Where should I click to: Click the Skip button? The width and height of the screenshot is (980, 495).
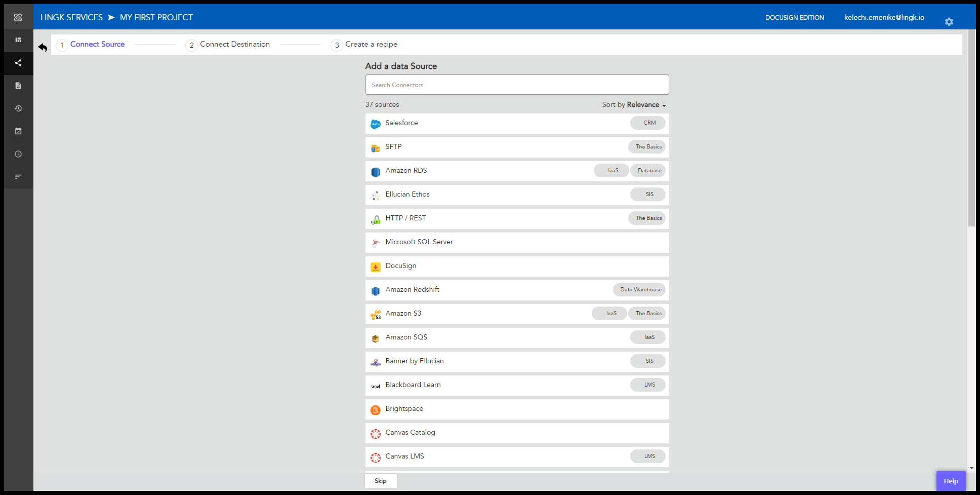[381, 481]
